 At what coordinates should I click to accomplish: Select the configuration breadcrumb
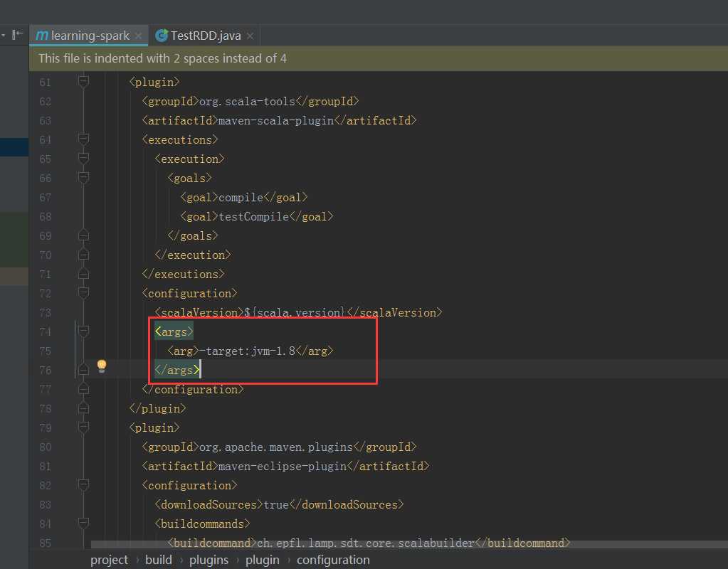tap(333, 560)
